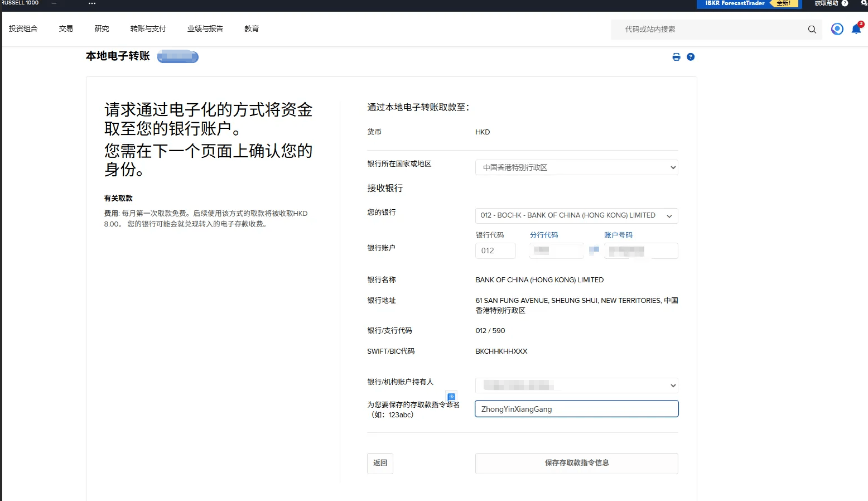Click the 有关取款 heading

(x=118, y=199)
